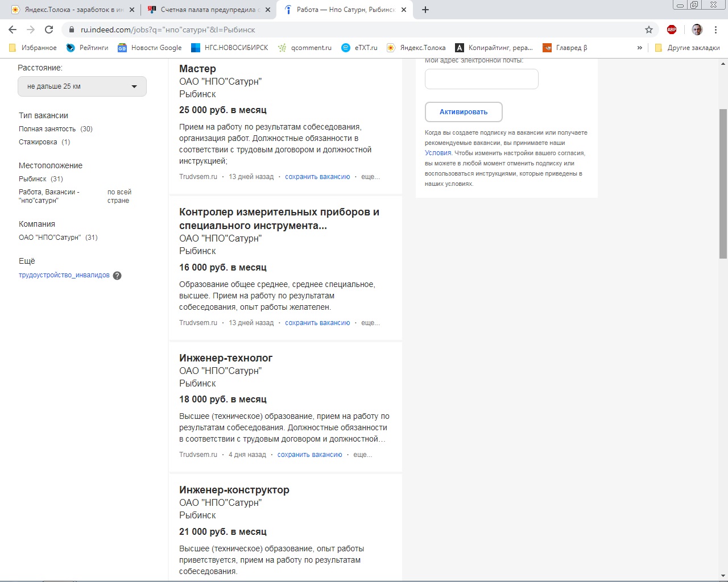Image resolution: width=728 pixels, height=582 pixels.
Task: Open the Инженер-конструктор job listing
Action: (234, 490)
